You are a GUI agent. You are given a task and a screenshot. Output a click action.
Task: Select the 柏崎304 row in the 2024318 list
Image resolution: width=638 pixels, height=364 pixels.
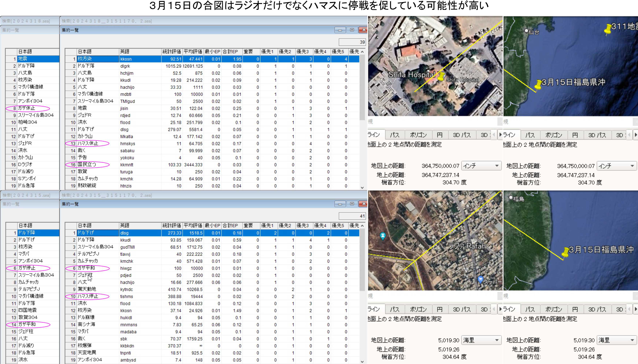(32, 122)
